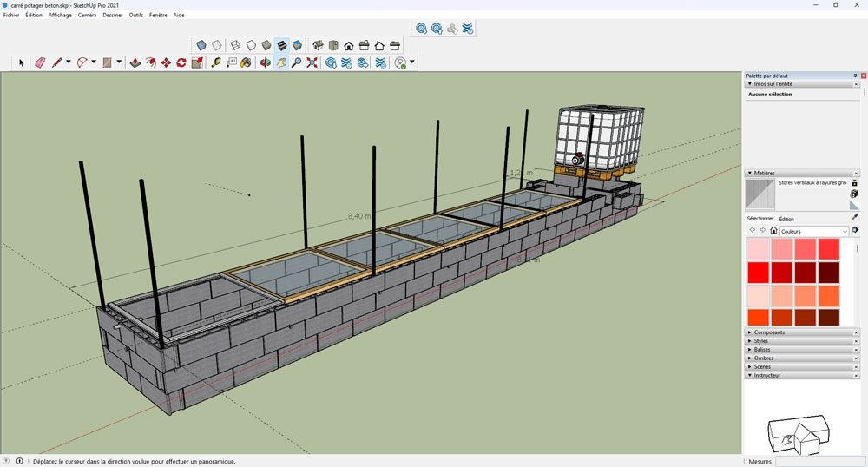Screen dimensions: 868x467
Task: Switch to Iso view icon
Action: [318, 45]
